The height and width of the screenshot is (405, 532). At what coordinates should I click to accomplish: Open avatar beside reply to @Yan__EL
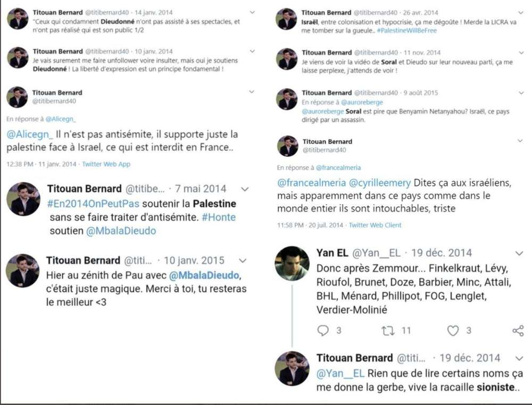pos(292,369)
